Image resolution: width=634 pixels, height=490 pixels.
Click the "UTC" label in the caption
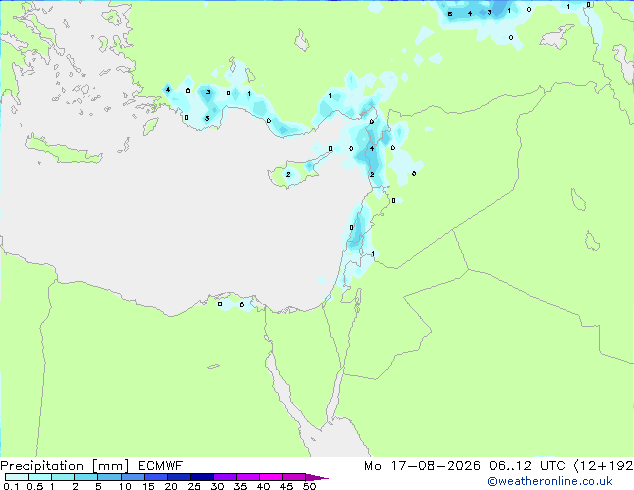pos(552,466)
